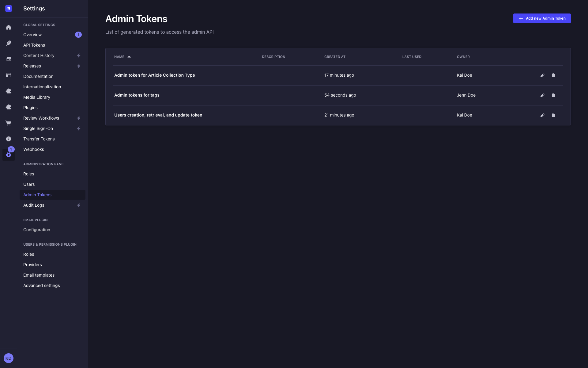Open the Overview page showing the notification badge
The height and width of the screenshot is (368, 588).
click(x=32, y=35)
